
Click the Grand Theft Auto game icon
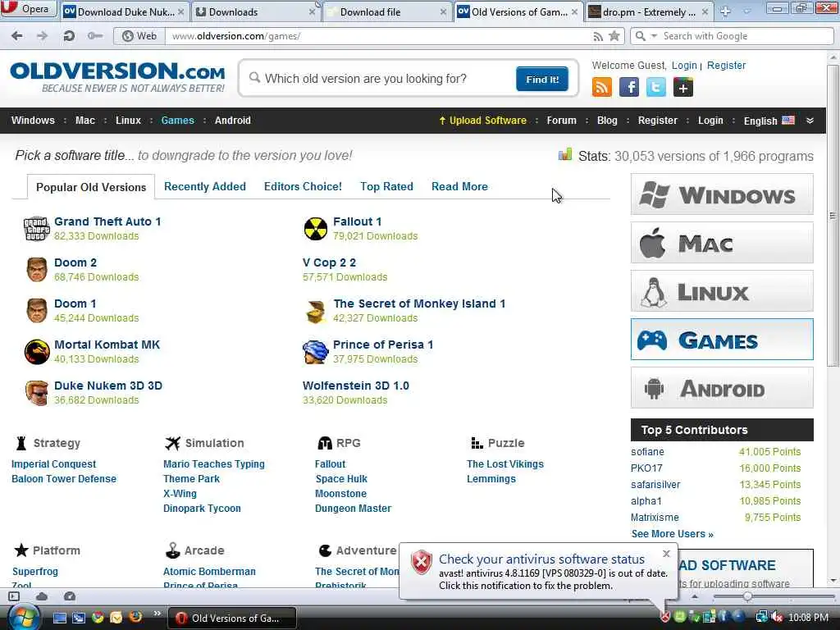pos(36,228)
